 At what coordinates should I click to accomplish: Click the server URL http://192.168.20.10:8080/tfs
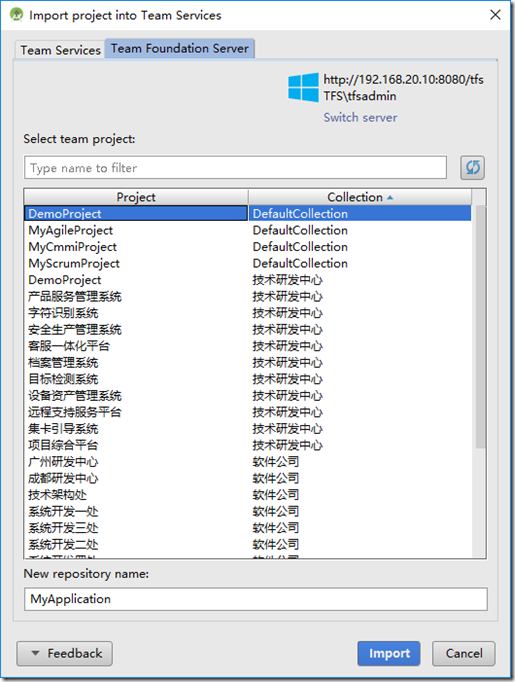click(403, 79)
